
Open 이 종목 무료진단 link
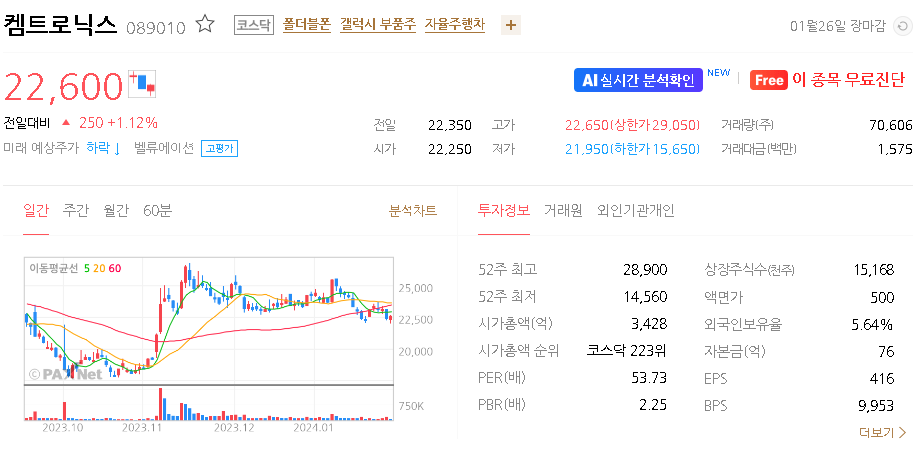849,80
